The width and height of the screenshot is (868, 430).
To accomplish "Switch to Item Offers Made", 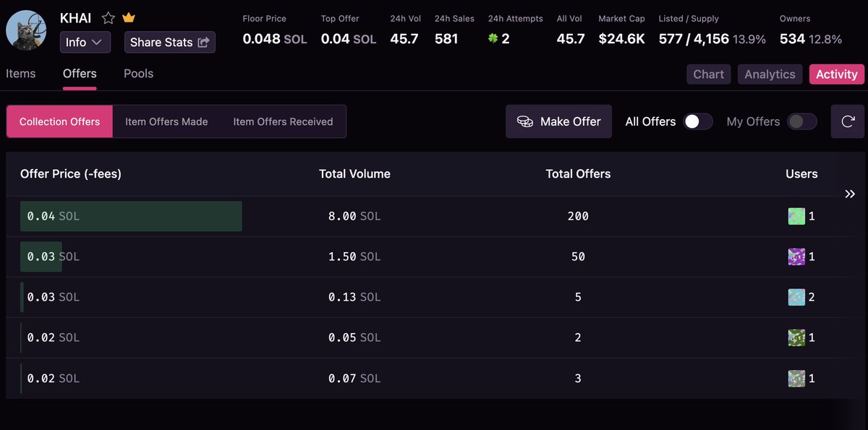I will point(166,121).
